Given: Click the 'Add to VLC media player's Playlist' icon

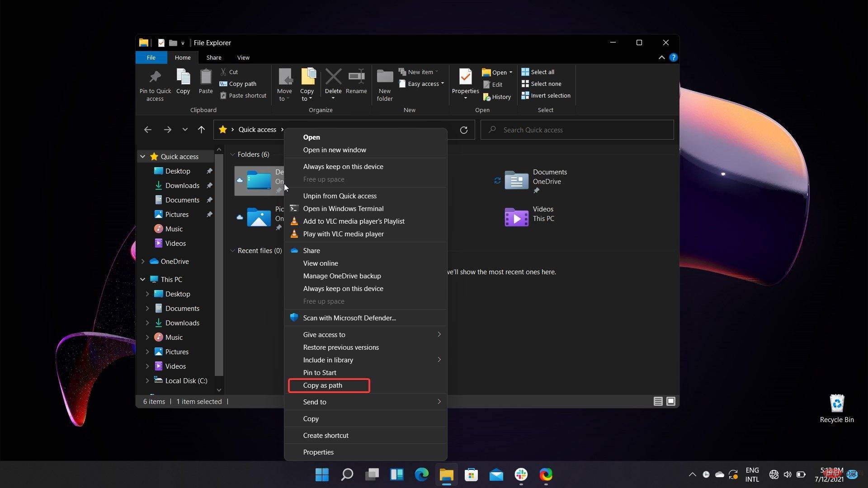Looking at the screenshot, I should click(x=293, y=221).
